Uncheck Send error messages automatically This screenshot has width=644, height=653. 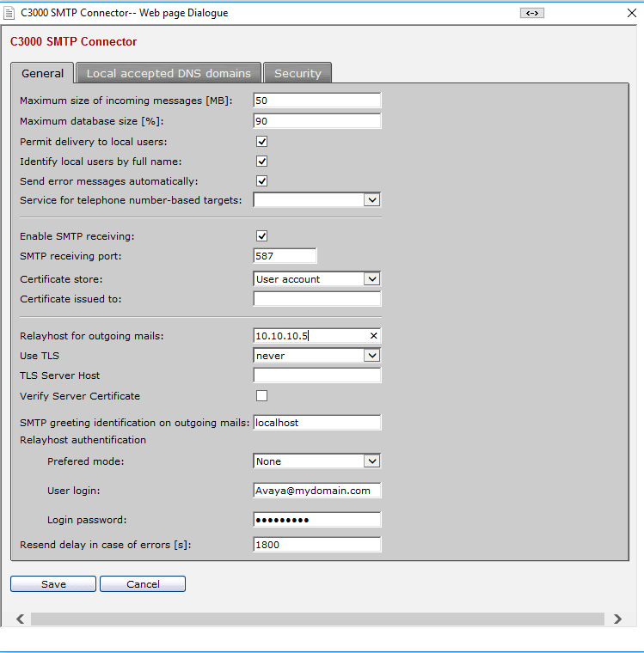point(261,181)
